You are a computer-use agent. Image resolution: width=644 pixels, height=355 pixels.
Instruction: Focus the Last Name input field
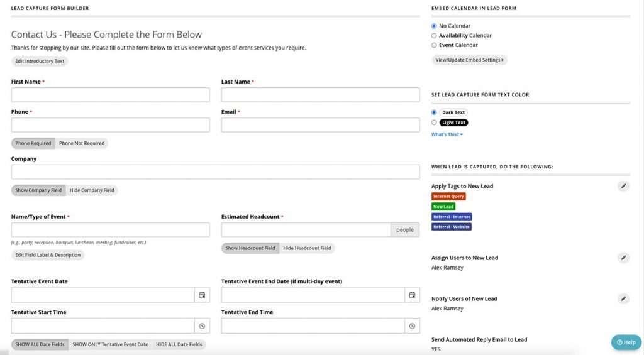[320, 95]
